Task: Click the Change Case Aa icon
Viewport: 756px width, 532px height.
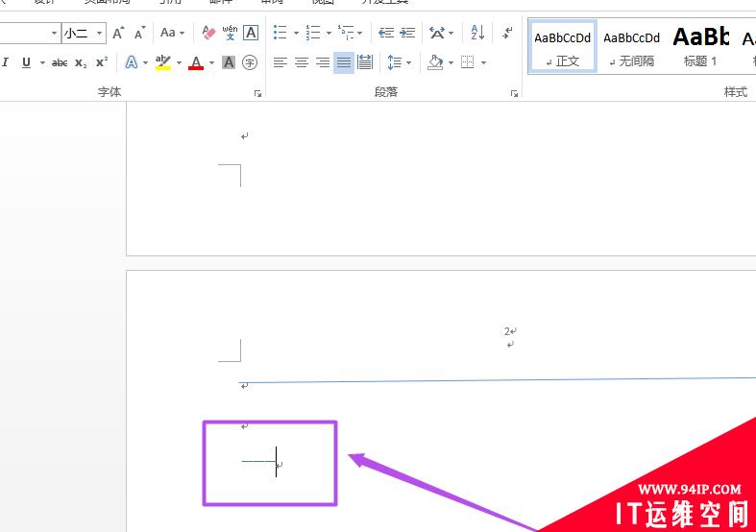Action: [167, 33]
